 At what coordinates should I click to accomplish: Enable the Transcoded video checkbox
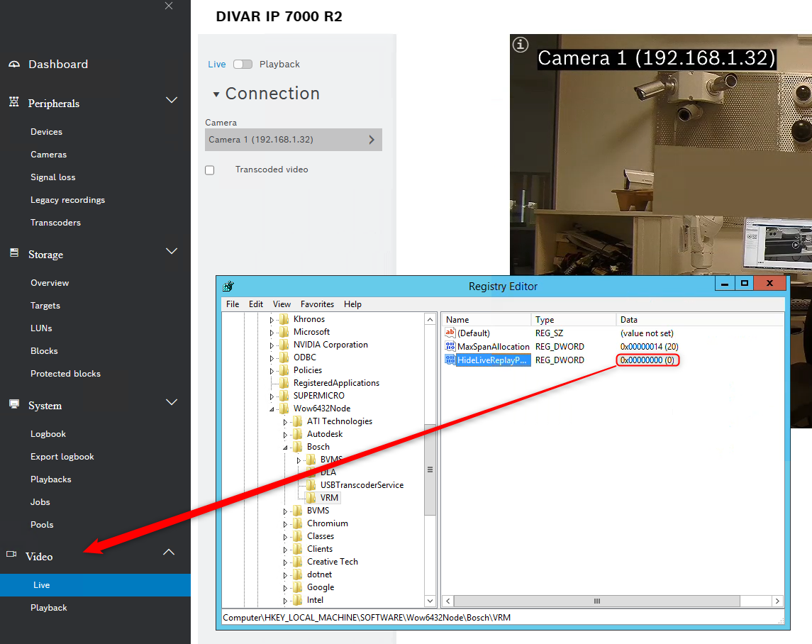210,170
